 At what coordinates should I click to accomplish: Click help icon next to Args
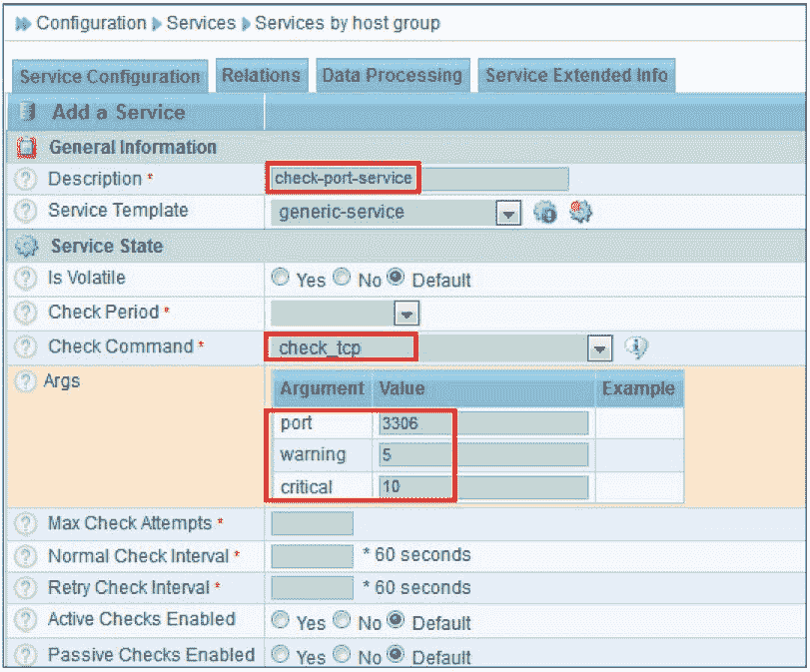tap(23, 382)
